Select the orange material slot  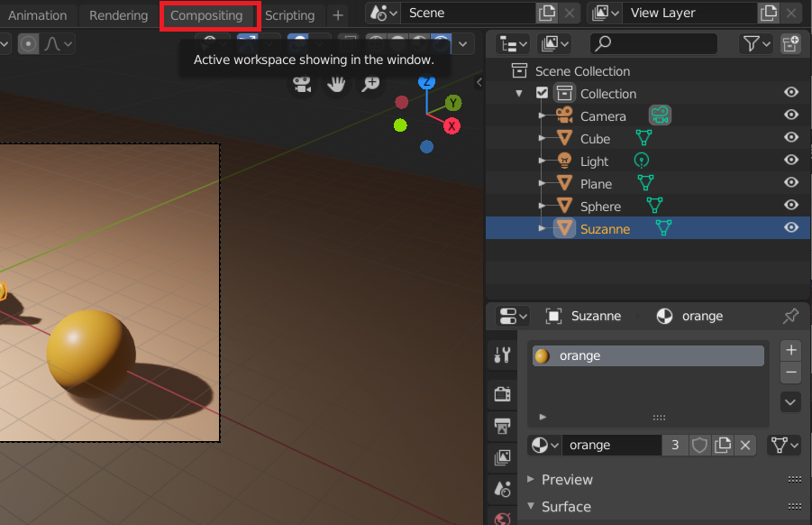pyautogui.click(x=648, y=356)
